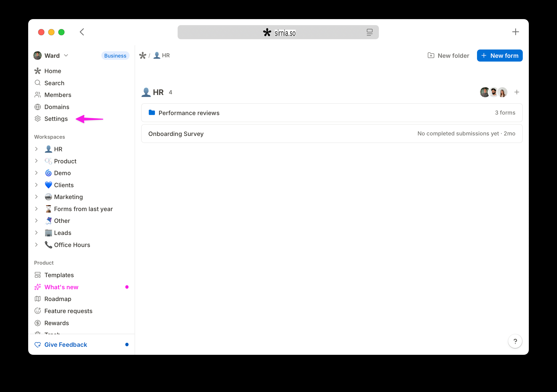Expand the Other workspace chevron
This screenshot has width=557, height=392.
coord(36,221)
